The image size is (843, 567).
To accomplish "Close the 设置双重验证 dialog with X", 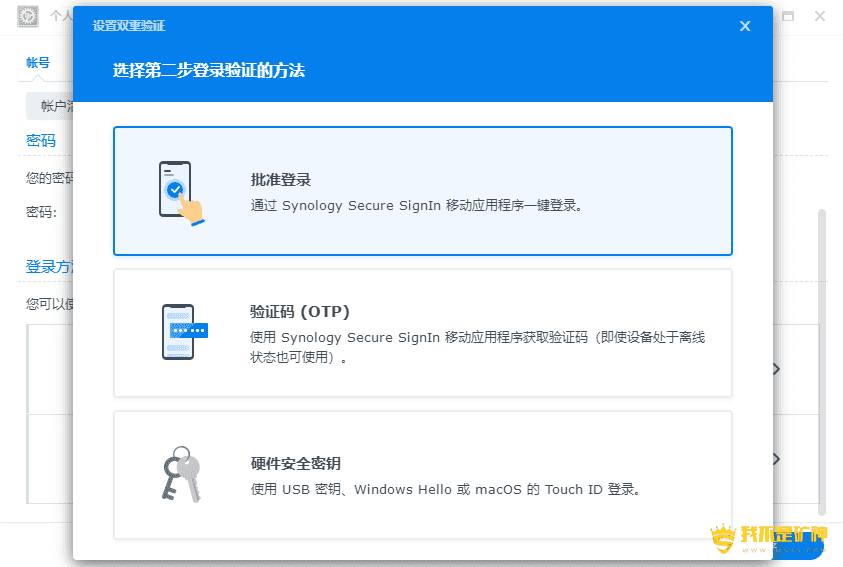I will (x=745, y=26).
